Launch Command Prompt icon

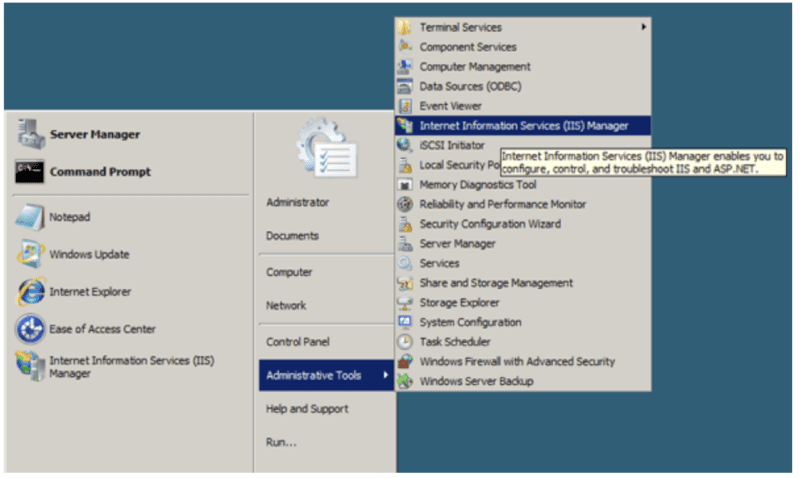point(30,171)
